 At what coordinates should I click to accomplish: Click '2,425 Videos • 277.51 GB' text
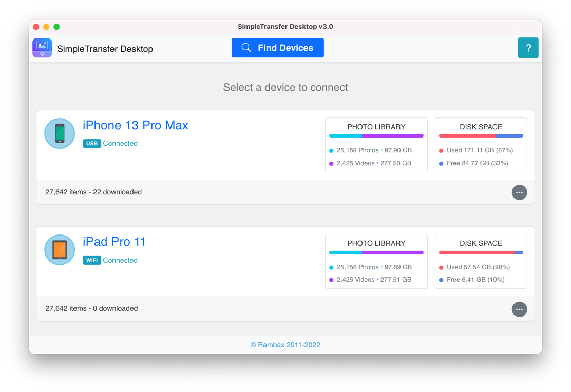point(374,280)
